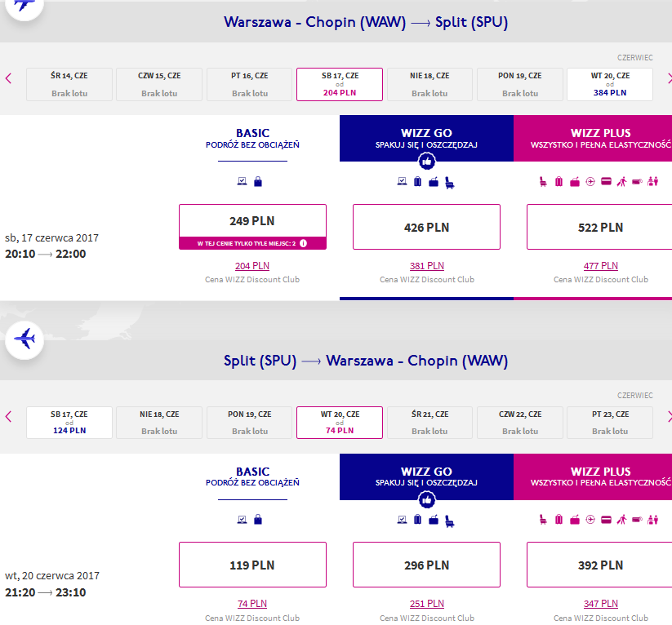The image size is (672, 625).
Task: Click outbound WIZZ GO seat selection icon
Action: [450, 183]
